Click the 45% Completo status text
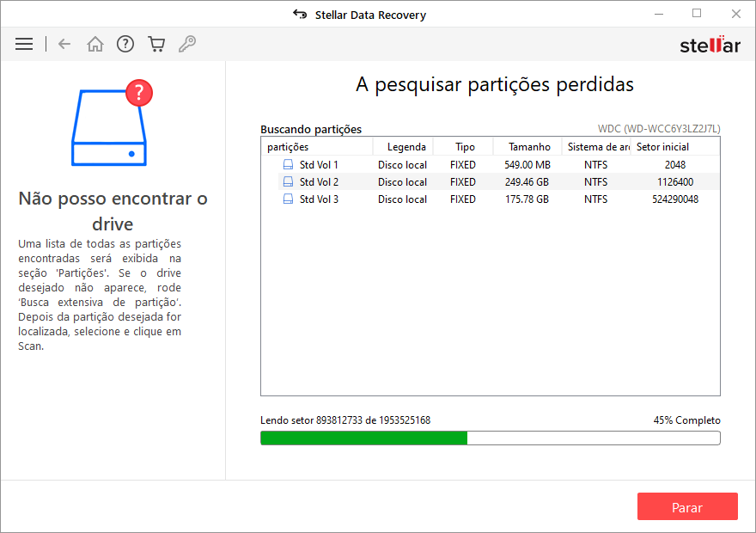Image resolution: width=756 pixels, height=533 pixels. [687, 420]
